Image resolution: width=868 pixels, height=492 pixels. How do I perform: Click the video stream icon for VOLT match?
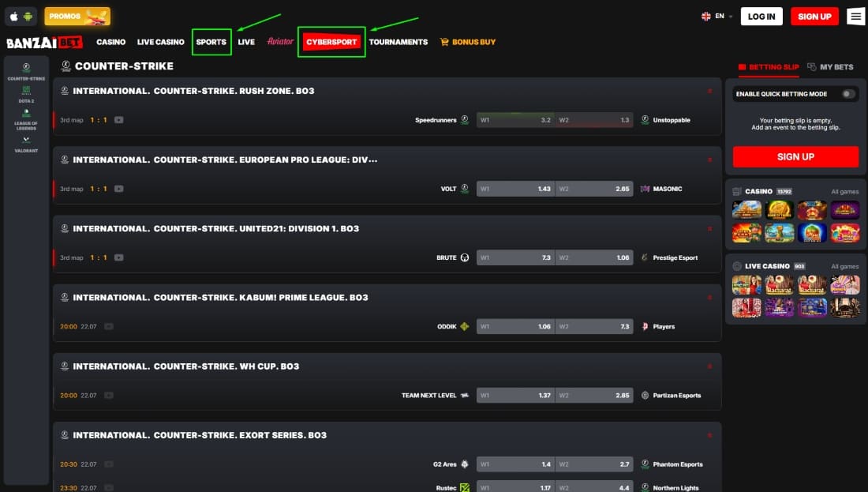pos(118,189)
